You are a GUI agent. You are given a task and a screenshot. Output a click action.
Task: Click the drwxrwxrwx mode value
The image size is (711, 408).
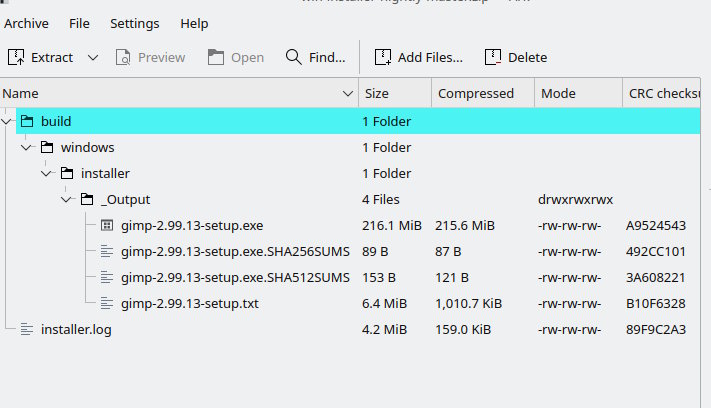tap(575, 199)
